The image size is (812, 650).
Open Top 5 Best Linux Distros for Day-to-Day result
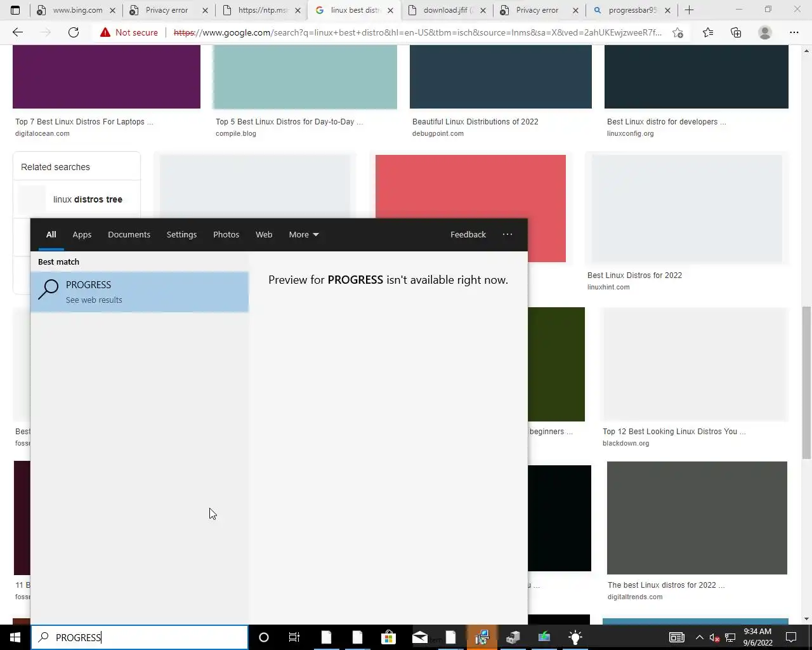289,122
